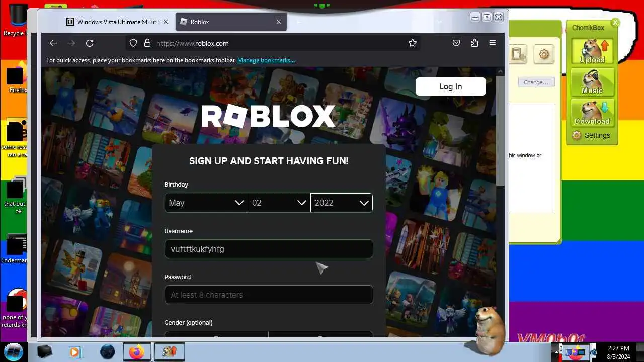Click ChomikBox in the taskbar

(x=169, y=352)
